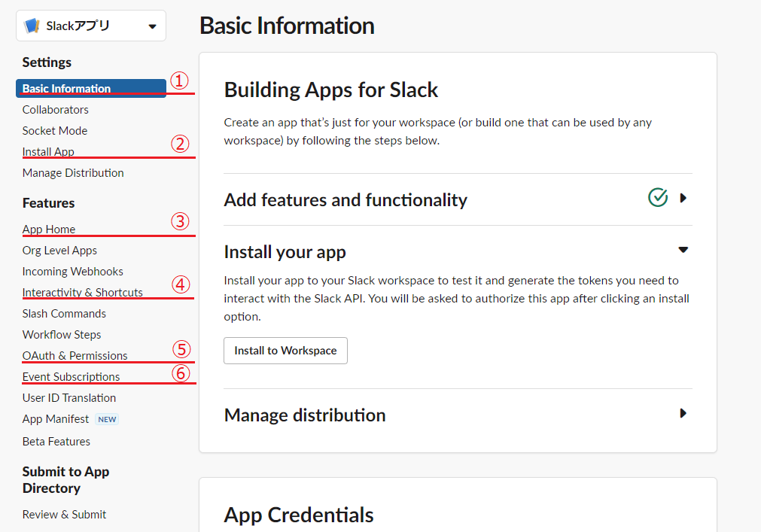Open the Event Subscriptions page
The image size is (761, 532).
(71, 377)
